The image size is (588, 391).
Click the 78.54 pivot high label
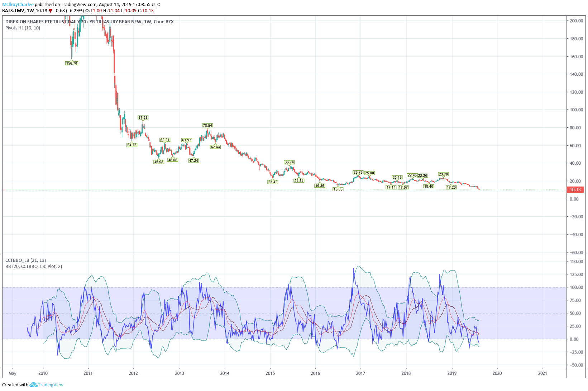[x=207, y=126]
